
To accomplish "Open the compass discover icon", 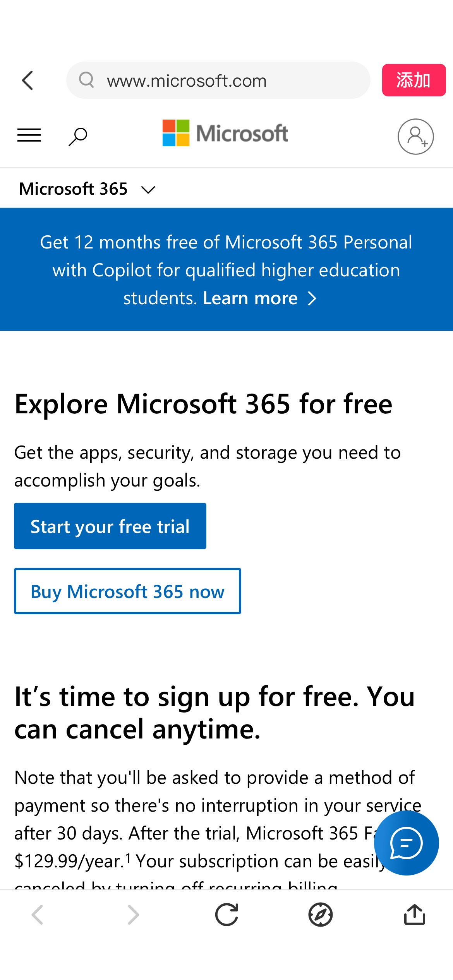I will tap(321, 914).
